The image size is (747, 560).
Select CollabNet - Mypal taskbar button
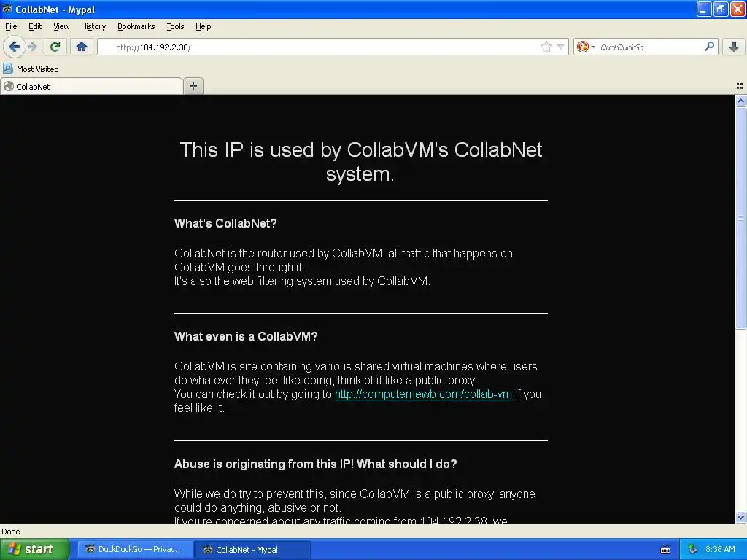[252, 550]
